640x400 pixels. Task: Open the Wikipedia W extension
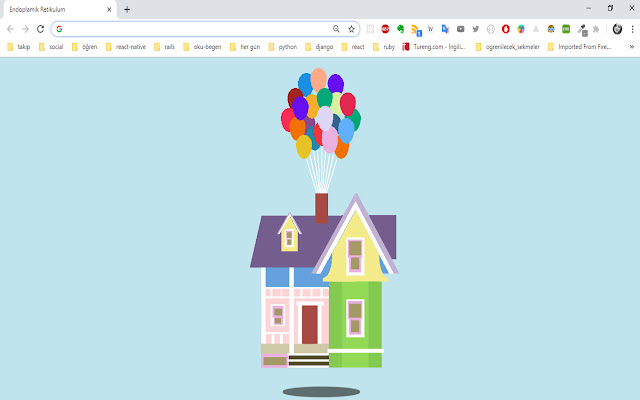[x=430, y=29]
